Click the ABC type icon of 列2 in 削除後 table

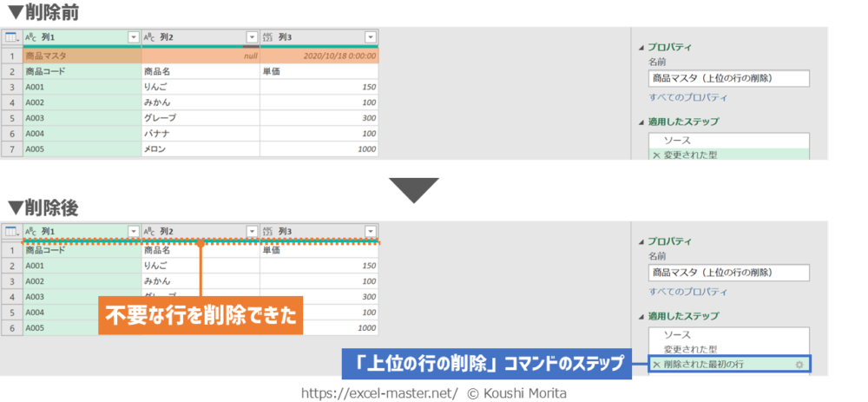[x=148, y=232]
